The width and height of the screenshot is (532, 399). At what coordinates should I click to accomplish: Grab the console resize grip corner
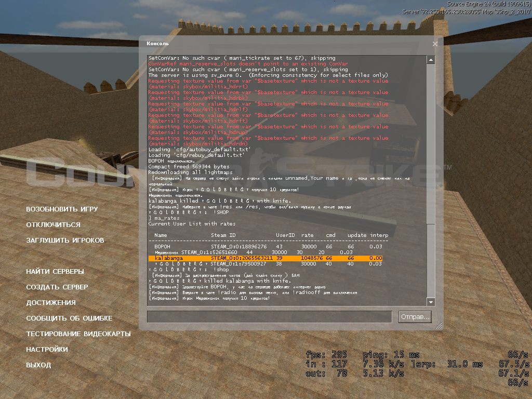[438, 326]
